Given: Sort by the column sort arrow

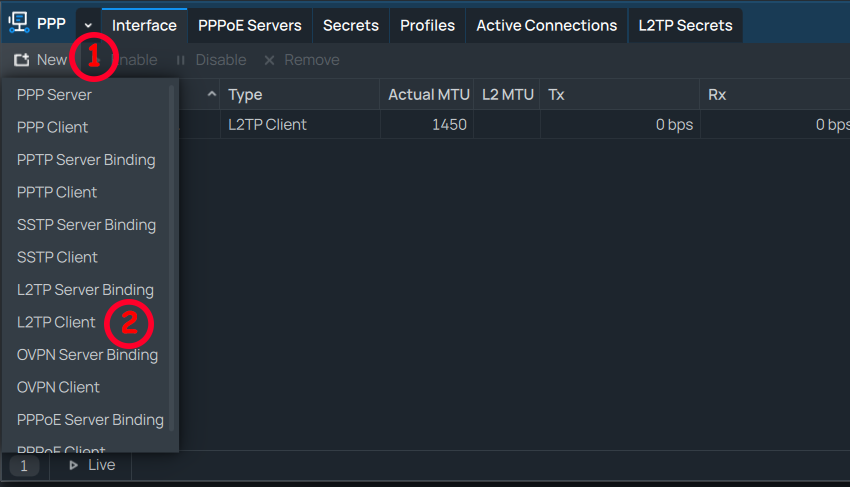Looking at the screenshot, I should pyautogui.click(x=211, y=95).
